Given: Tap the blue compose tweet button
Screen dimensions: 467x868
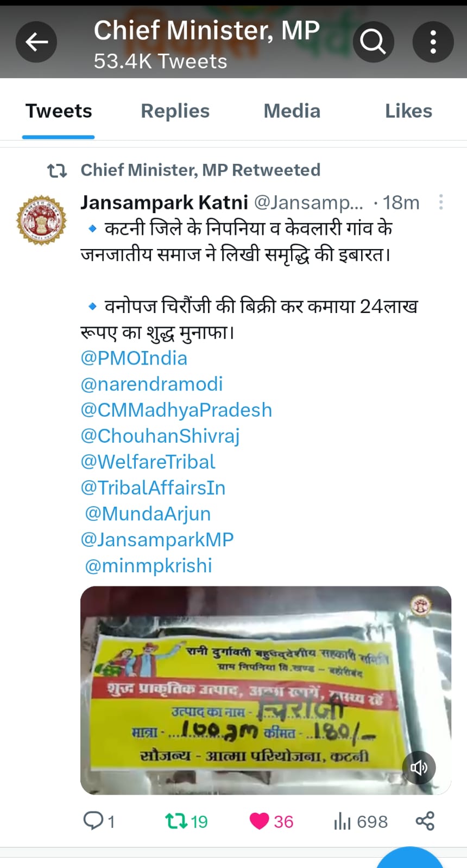Looking at the screenshot, I should pyautogui.click(x=410, y=858).
